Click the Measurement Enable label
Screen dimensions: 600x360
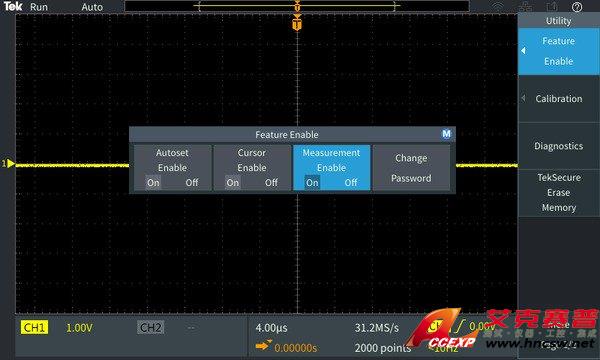click(x=331, y=160)
